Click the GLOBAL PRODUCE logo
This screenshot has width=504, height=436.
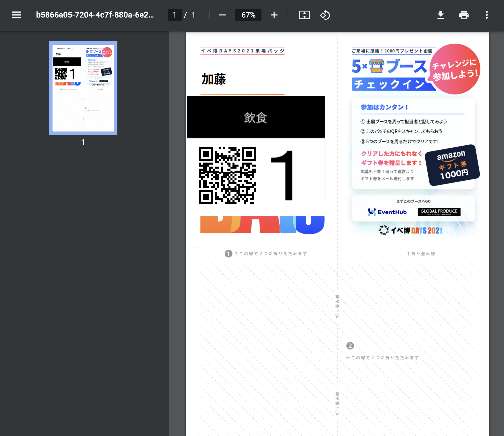click(439, 212)
